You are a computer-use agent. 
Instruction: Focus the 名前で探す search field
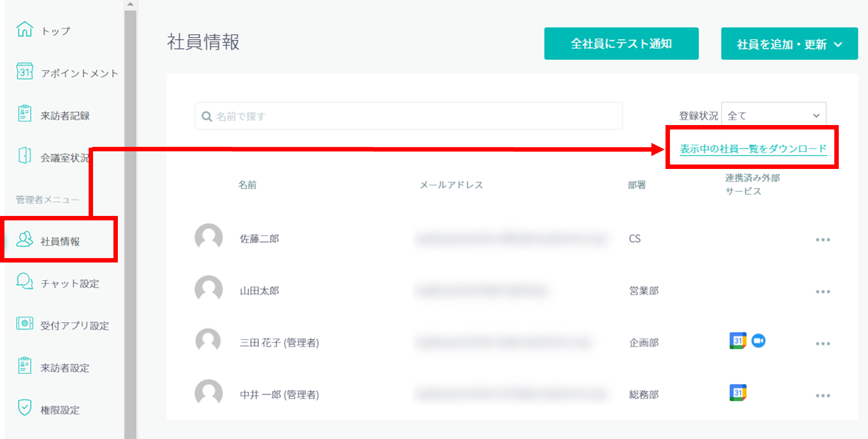(409, 116)
